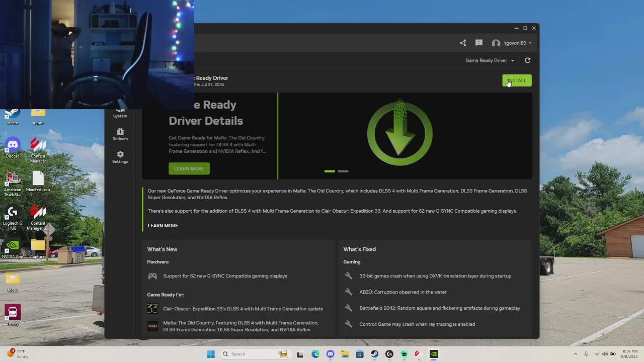
Task: Open Mods folder on desktop
Action: 13,283
